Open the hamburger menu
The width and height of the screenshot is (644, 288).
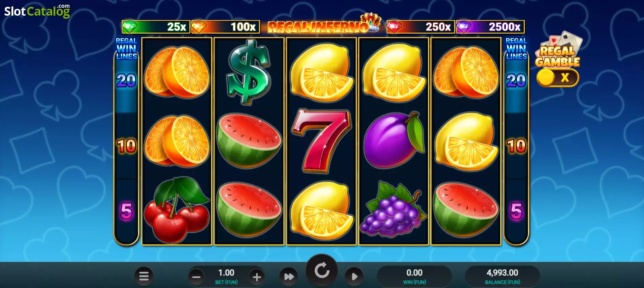[x=144, y=276]
